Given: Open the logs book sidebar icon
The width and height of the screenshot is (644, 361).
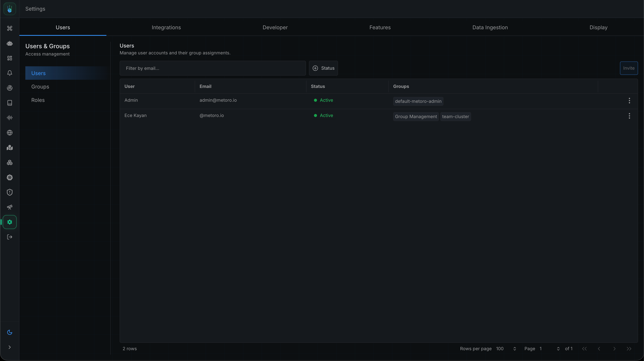Looking at the screenshot, I should pos(10,103).
